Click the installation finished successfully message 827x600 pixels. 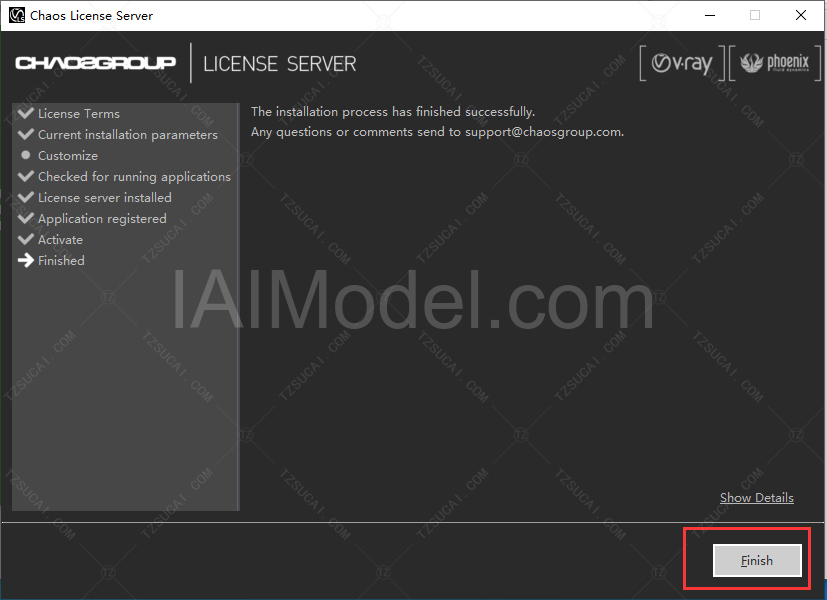[x=393, y=112]
